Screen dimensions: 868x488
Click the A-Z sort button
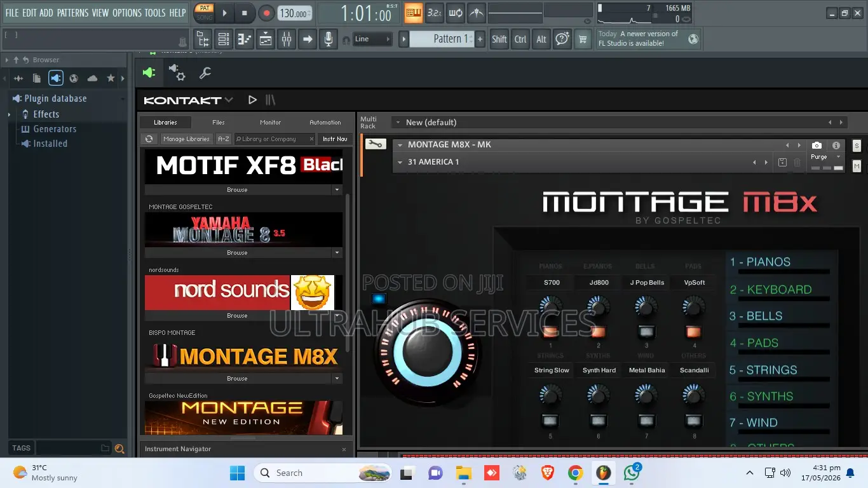point(223,139)
